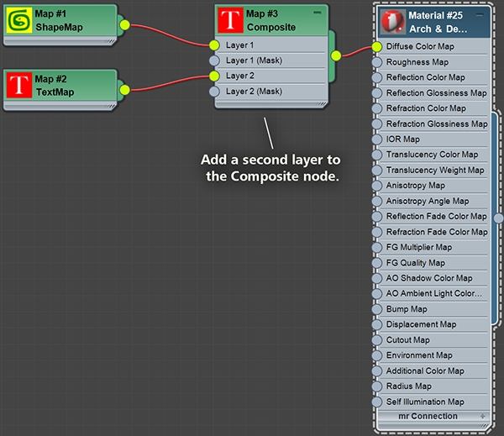Viewport: 504px width, 436px height.
Task: Click the Refraction Fade Color Map socket
Action: click(377, 232)
